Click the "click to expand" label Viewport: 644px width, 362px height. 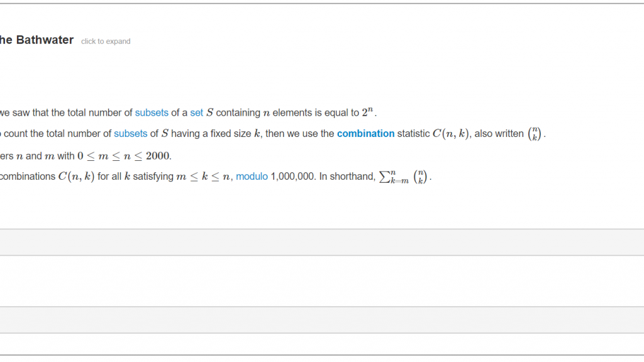106,41
